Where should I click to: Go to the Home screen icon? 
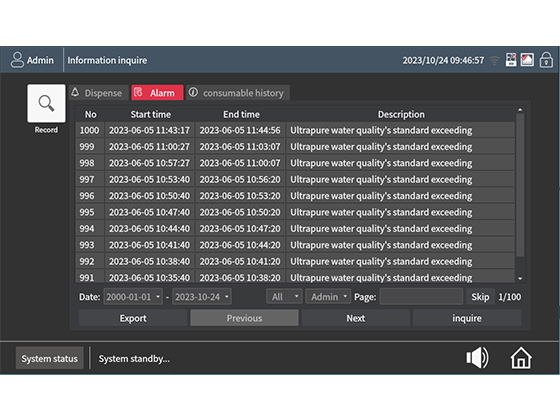(521, 358)
